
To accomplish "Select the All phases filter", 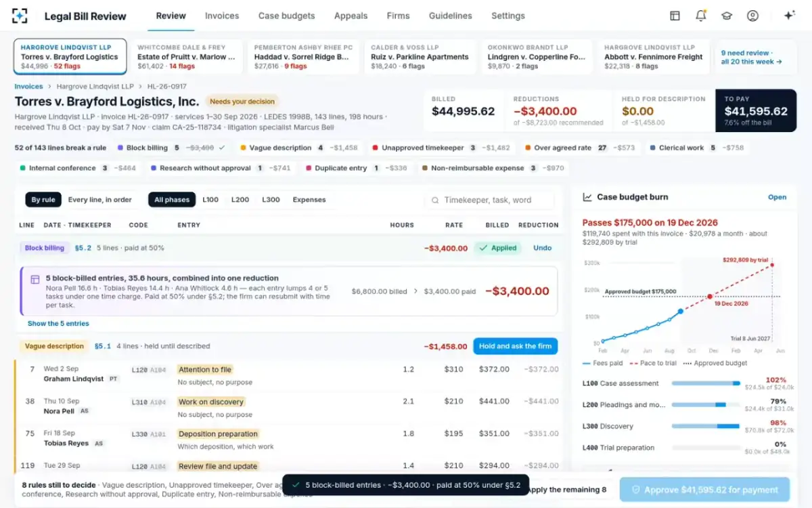I will click(172, 200).
